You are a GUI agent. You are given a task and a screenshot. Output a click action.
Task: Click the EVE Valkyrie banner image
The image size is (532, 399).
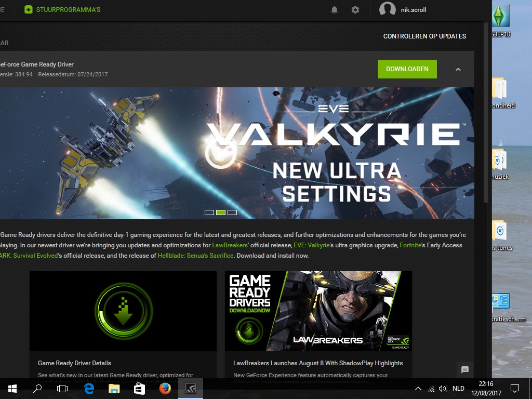click(x=237, y=153)
